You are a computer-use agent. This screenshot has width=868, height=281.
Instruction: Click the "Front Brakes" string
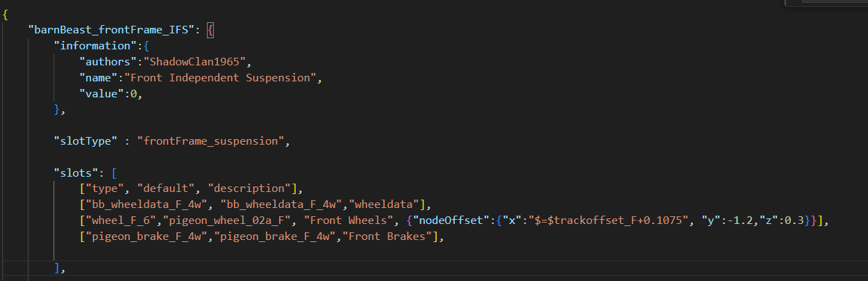click(389, 236)
